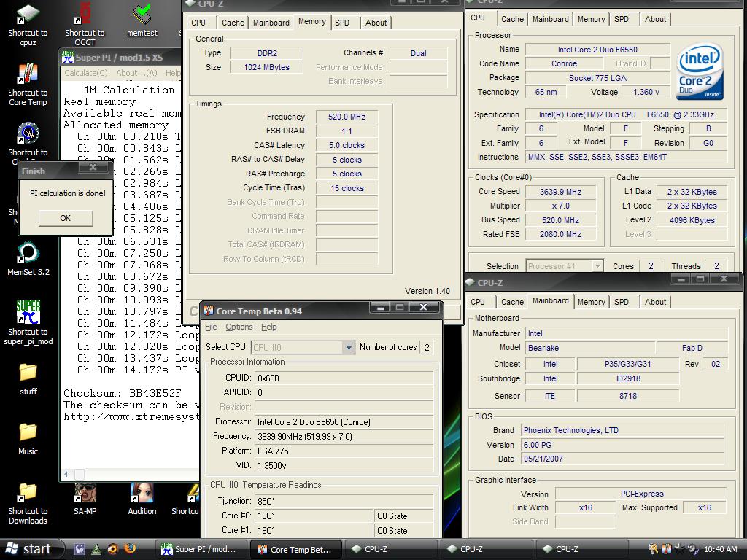Screen dimensions: 747x560
Task: Open the Music folder on desktop
Action: (x=28, y=439)
